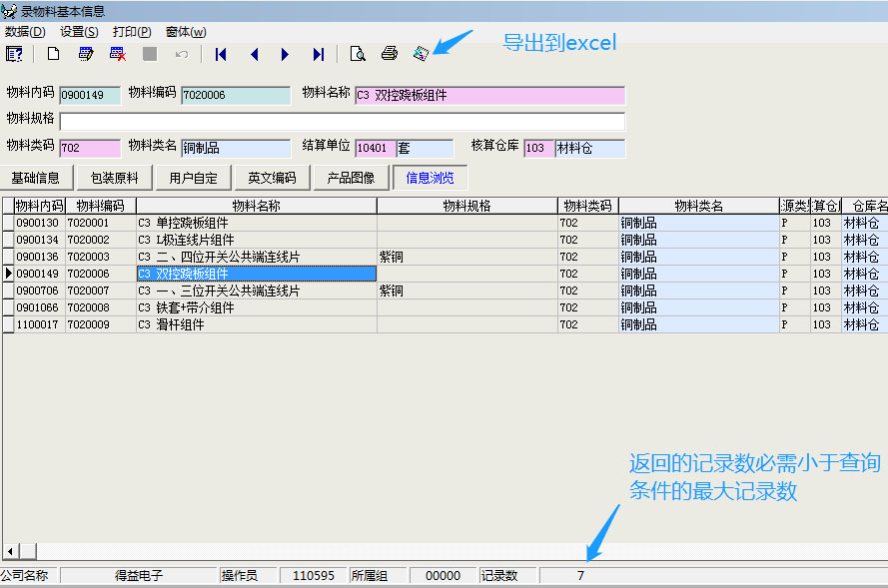Open the 设置(S) menu
This screenshot has width=888, height=588.
click(79, 32)
